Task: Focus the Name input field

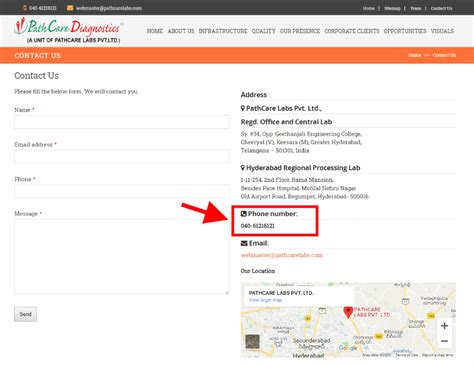Action: click(122, 122)
